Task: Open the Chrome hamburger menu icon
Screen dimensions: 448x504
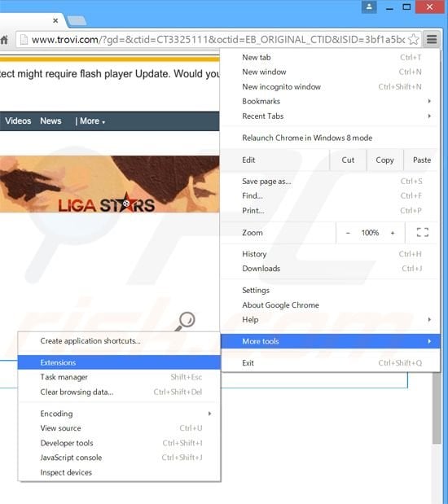Action: [x=432, y=39]
